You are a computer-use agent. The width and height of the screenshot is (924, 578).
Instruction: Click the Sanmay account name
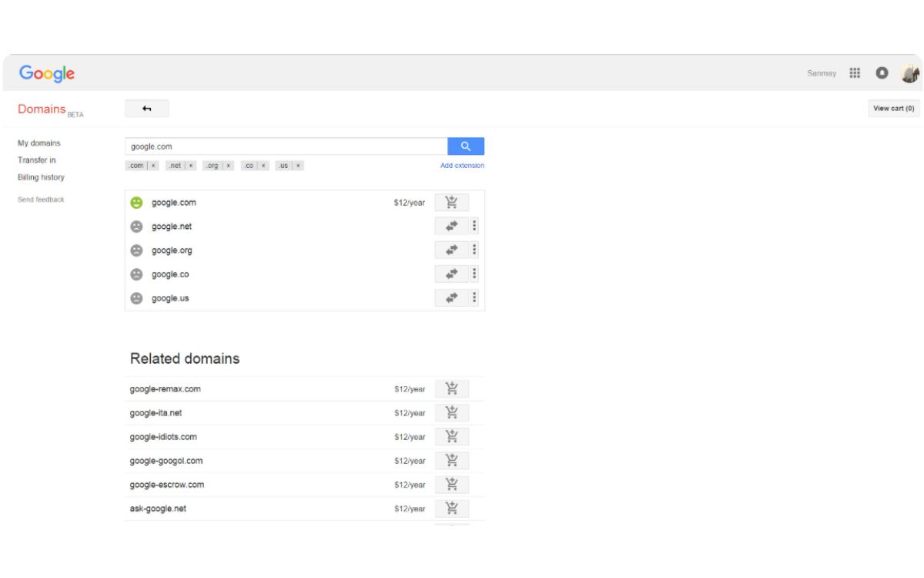[x=822, y=73]
